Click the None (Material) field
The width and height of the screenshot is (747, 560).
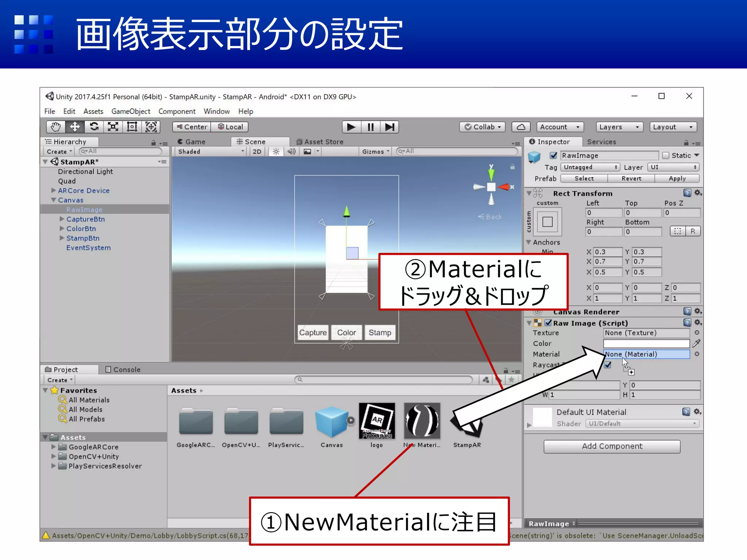pos(646,354)
